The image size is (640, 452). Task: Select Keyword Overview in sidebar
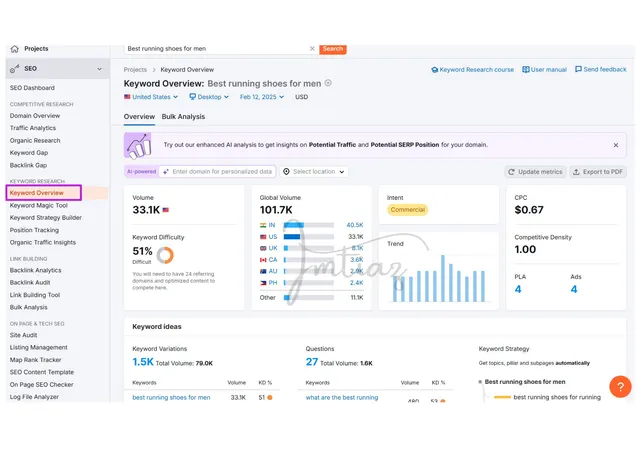[37, 193]
